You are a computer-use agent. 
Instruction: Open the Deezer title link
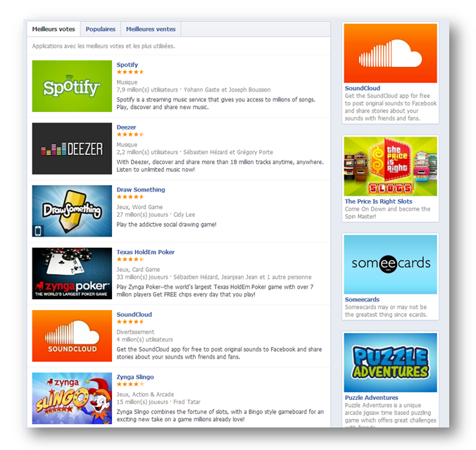coord(126,127)
